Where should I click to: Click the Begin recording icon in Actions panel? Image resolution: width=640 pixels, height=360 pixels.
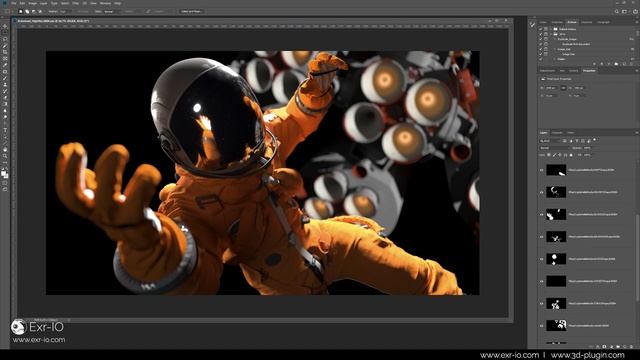602,64
